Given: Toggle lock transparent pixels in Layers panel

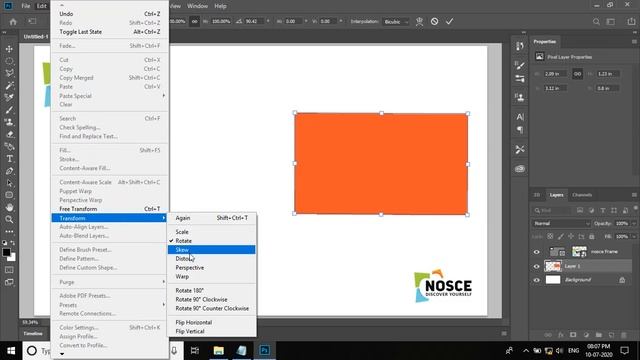Looking at the screenshot, I should coord(550,236).
